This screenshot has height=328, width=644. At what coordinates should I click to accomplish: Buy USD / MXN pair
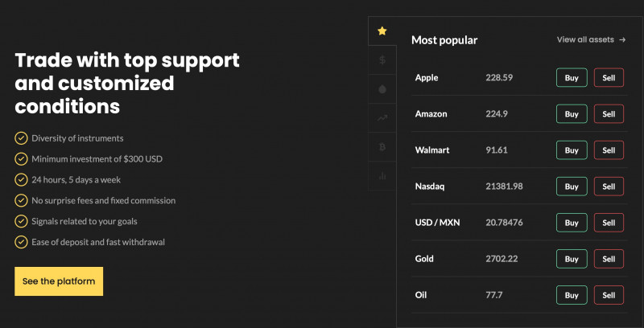(x=572, y=223)
